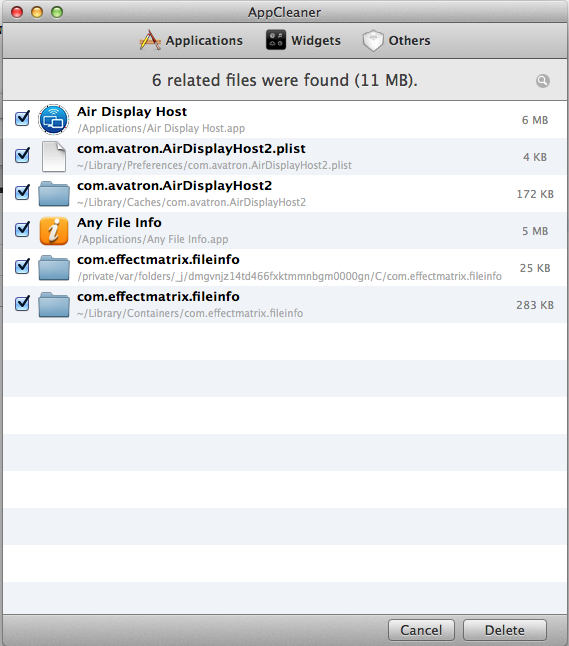Image resolution: width=569 pixels, height=646 pixels.
Task: Click the Any File Info orange icon
Action: click(x=54, y=231)
